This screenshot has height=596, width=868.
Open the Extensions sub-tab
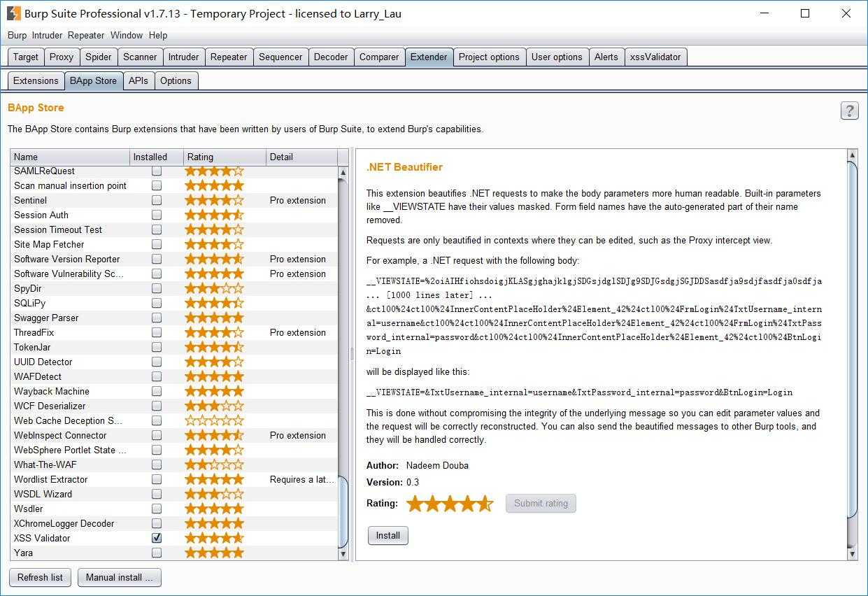coord(36,80)
